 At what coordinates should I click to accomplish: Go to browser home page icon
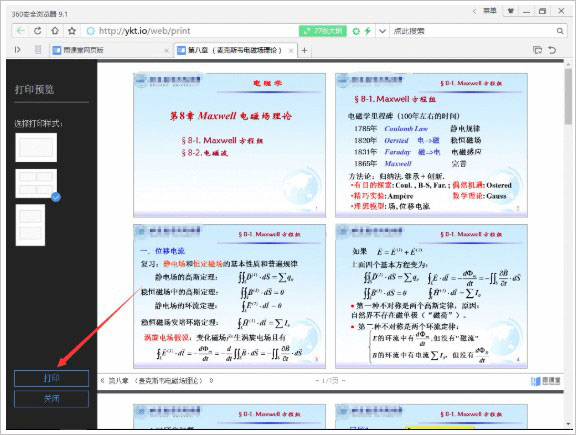coord(55,31)
